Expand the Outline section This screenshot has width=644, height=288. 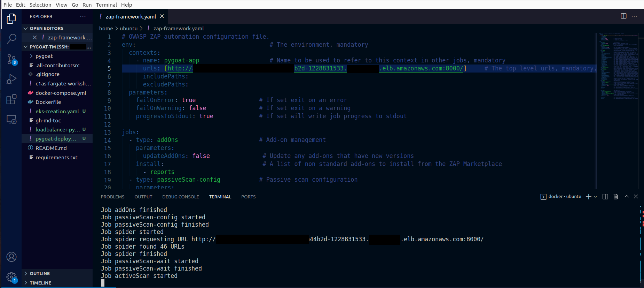(x=57, y=273)
